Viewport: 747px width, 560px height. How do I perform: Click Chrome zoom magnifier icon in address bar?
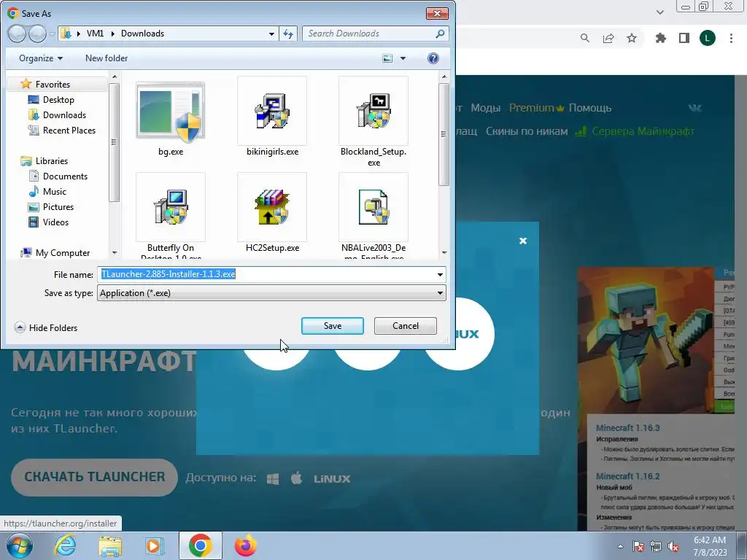[x=585, y=38]
